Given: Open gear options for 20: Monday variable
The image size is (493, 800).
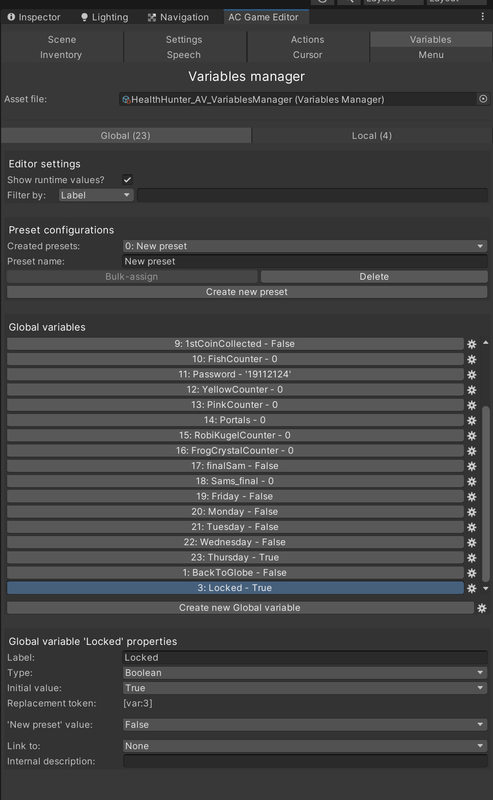Looking at the screenshot, I should point(472,512).
